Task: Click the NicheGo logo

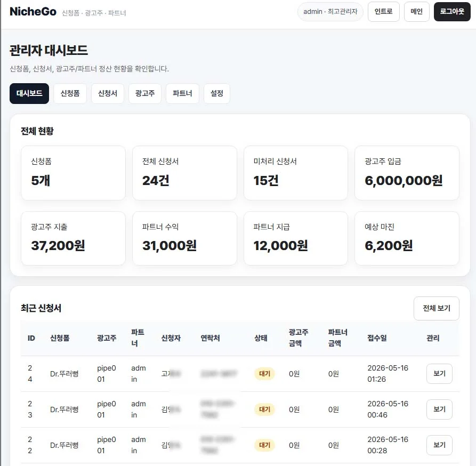Action: tap(33, 12)
